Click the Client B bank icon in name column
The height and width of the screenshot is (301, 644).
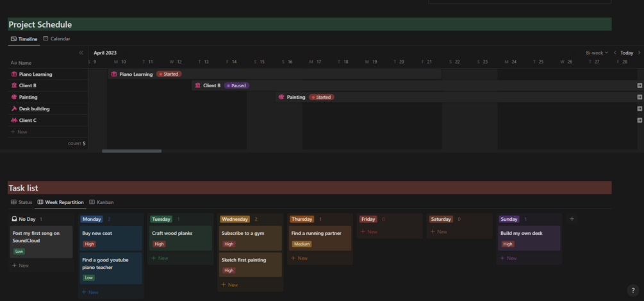[x=14, y=85]
